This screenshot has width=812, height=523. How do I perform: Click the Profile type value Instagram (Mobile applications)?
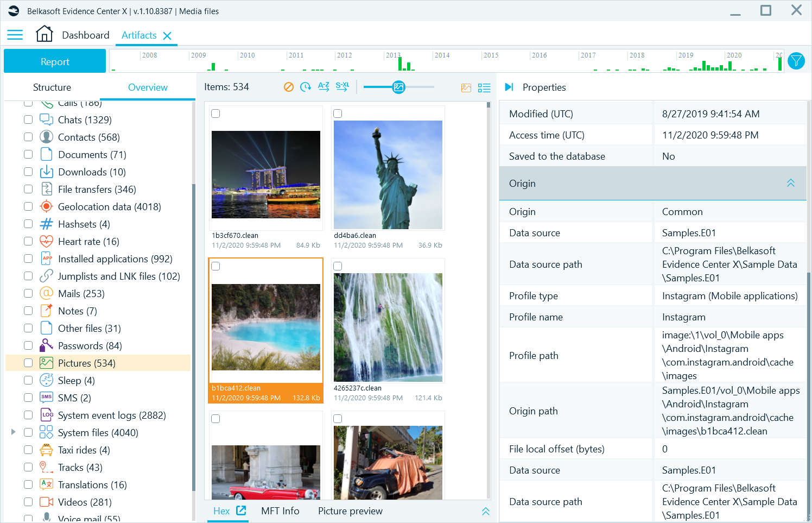(729, 296)
